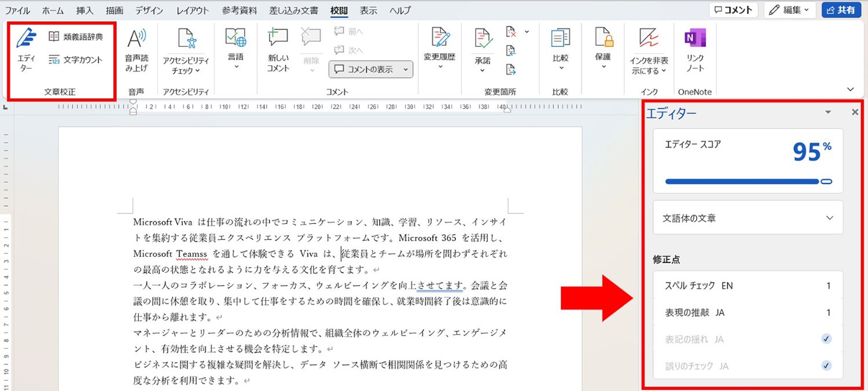
Task: Go to 次へ next comment
Action: click(350, 50)
